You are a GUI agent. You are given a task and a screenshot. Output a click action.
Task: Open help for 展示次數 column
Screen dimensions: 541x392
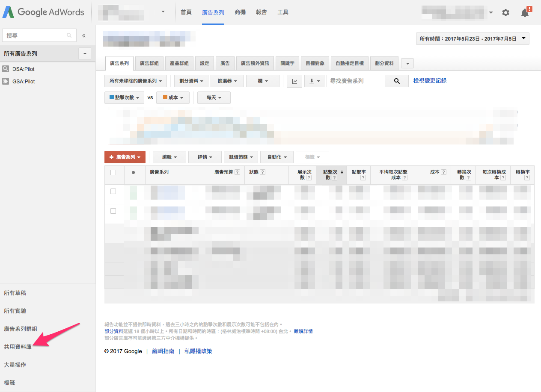309,178
